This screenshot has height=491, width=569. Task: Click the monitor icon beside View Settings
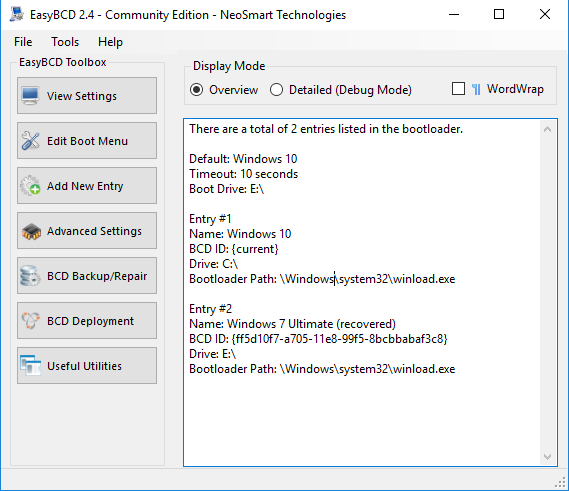(x=30, y=96)
